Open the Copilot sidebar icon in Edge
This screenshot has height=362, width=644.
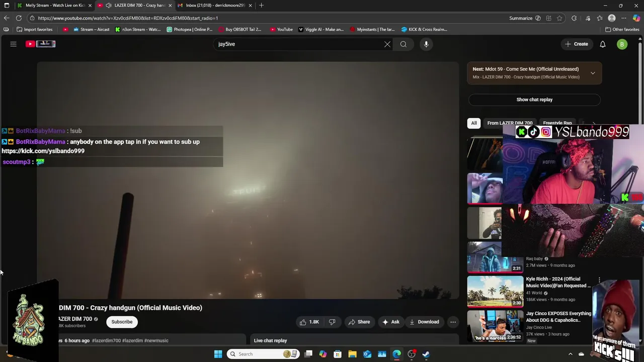tap(636, 18)
